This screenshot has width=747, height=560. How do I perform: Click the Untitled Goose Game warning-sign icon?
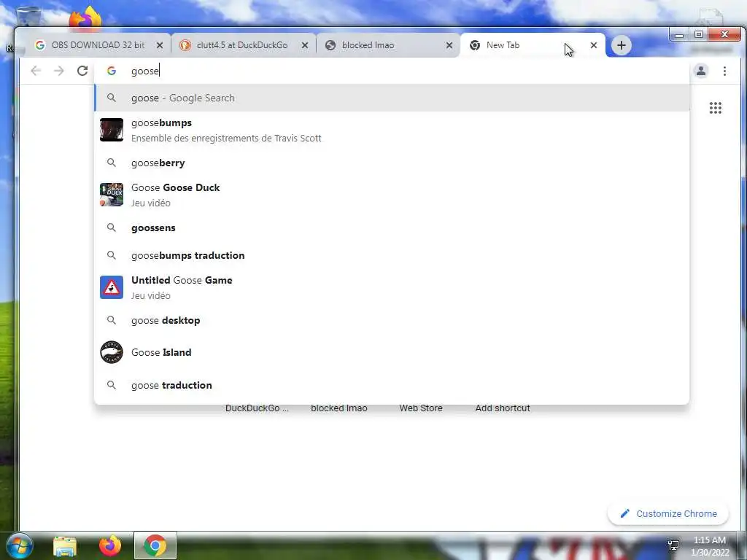112,287
